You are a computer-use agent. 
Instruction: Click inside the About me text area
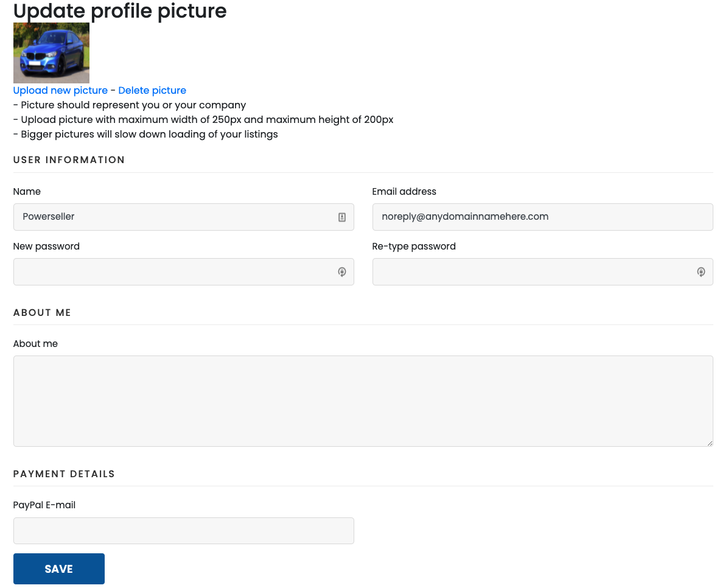tap(363, 401)
